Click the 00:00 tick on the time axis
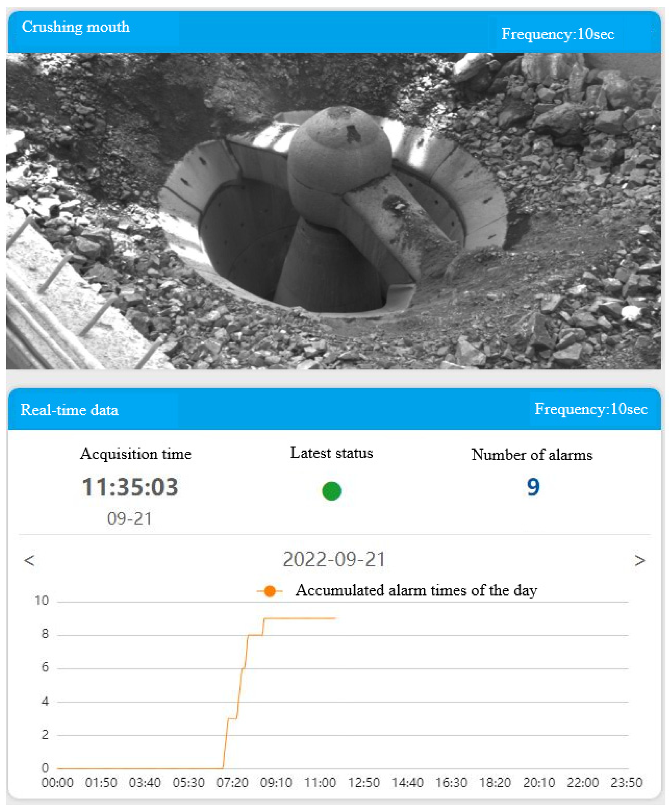672x812 pixels. (x=57, y=783)
